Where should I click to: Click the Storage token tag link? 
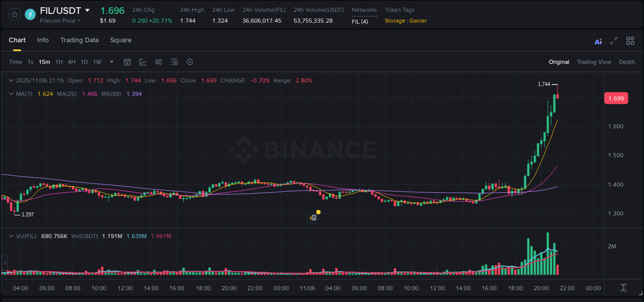tap(395, 21)
